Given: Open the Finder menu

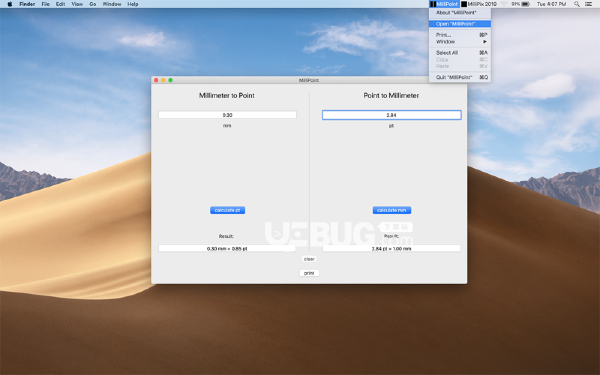Looking at the screenshot, I should [x=27, y=4].
